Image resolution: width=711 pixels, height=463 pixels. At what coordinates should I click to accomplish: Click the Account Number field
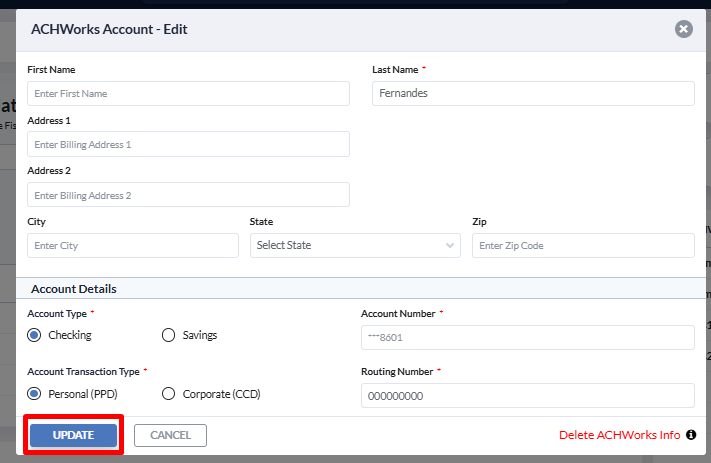[x=528, y=337]
